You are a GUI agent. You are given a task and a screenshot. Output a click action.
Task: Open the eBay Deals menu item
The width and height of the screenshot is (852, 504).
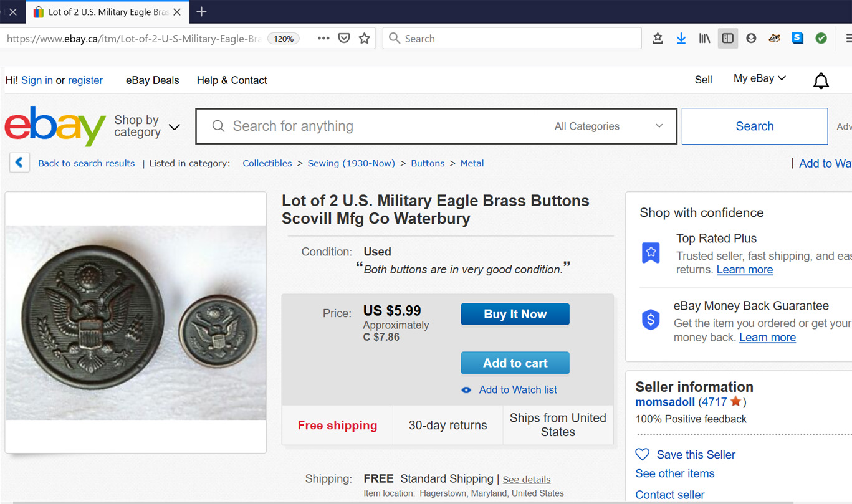click(x=152, y=80)
